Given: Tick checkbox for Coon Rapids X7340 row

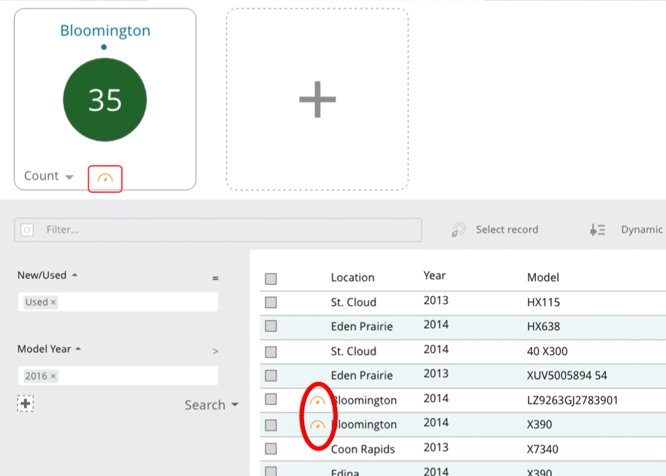Looking at the screenshot, I should (271, 449).
